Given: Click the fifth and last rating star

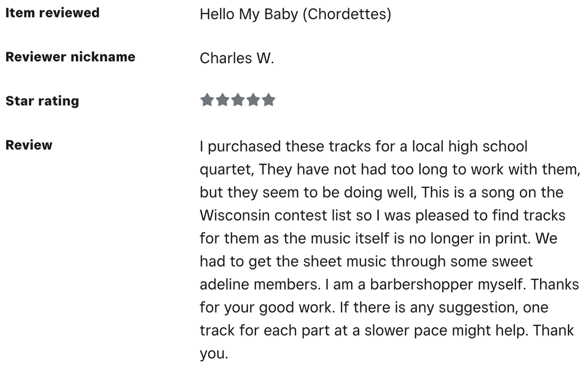Looking at the screenshot, I should [269, 100].
